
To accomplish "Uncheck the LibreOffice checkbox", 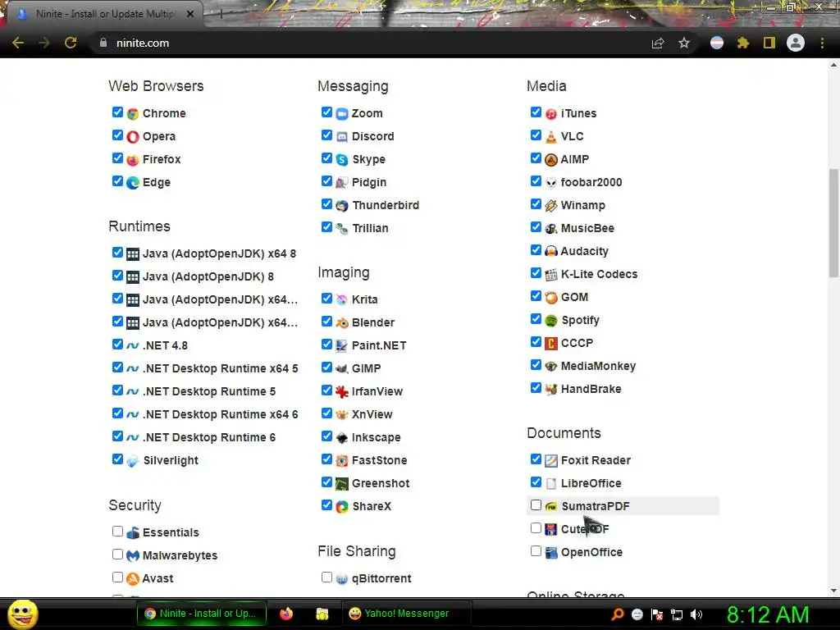I will (x=535, y=482).
